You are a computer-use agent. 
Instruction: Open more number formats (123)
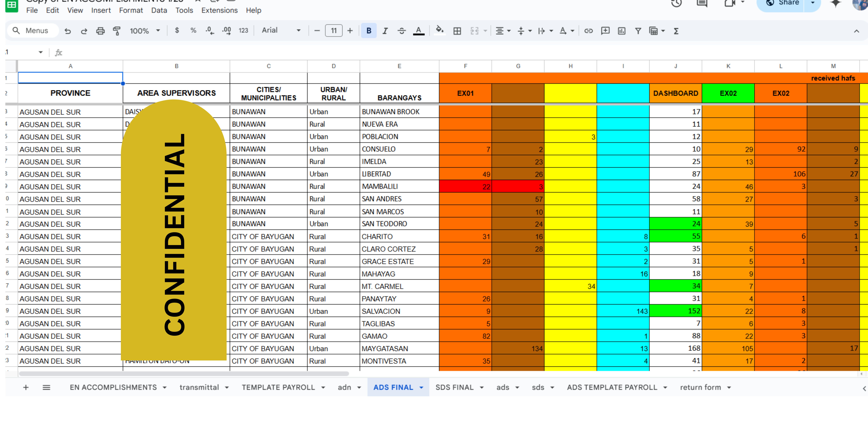pos(243,31)
